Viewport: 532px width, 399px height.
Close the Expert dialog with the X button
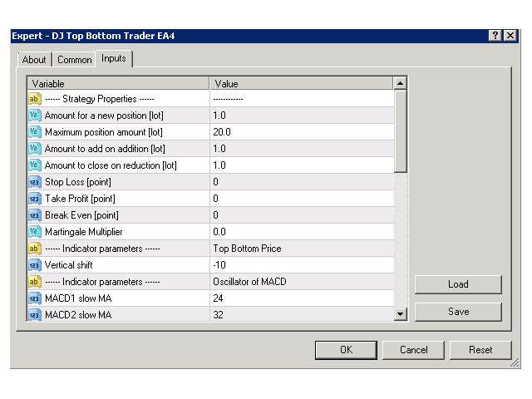click(x=510, y=35)
